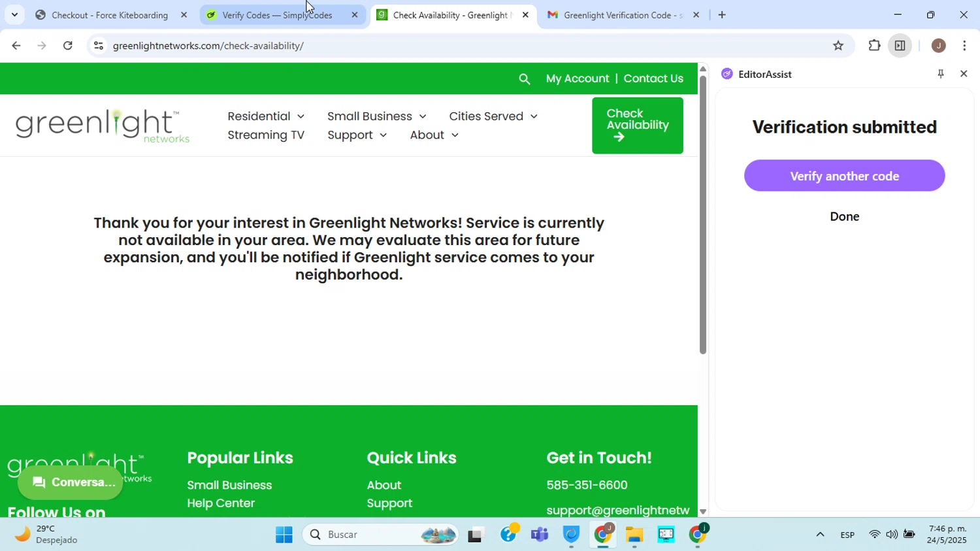Toggle the browser side panel icon
The height and width of the screenshot is (551, 980).
(x=900, y=46)
